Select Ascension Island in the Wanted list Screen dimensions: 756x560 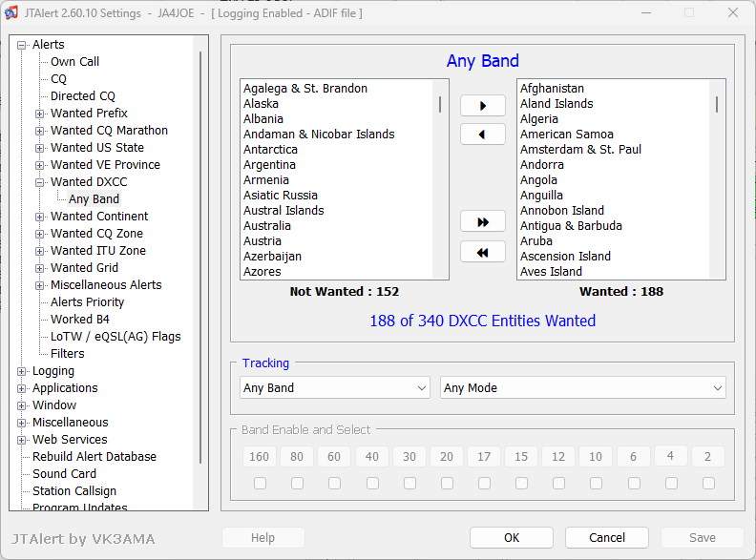point(565,257)
